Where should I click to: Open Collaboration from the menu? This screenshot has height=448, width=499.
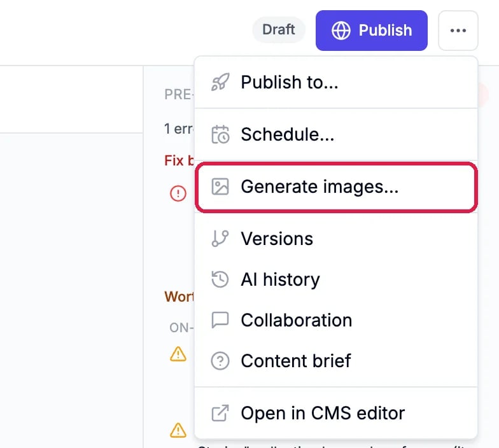click(336, 320)
